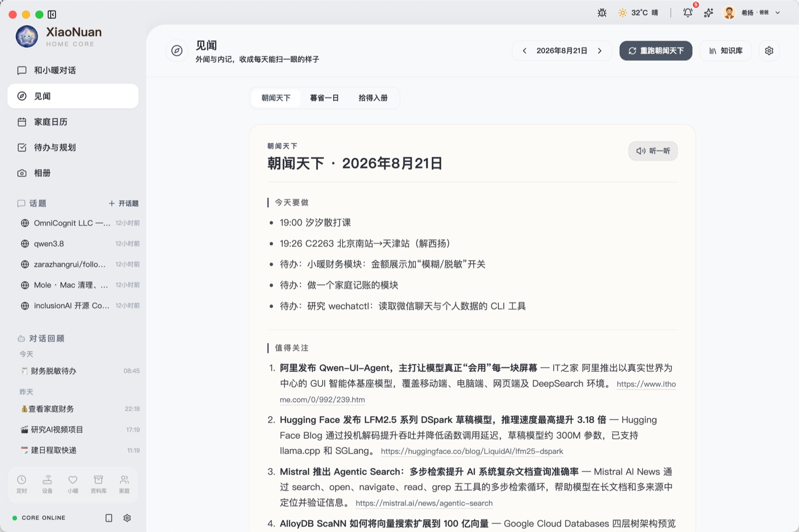Screen dimensions: 799x532
Task: Open the settings gear in header
Action: 769,51
